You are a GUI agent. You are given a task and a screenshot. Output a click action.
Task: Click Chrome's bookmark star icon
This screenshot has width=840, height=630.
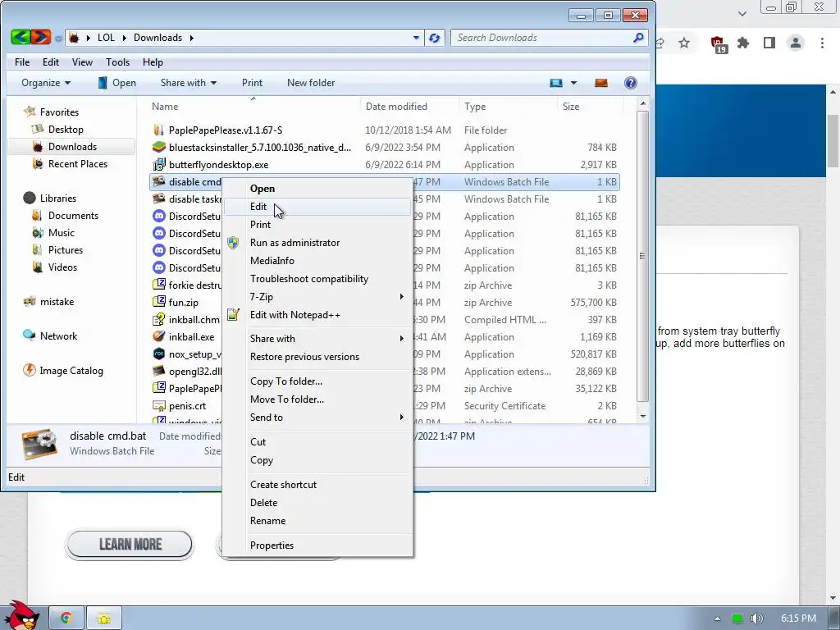pos(684,43)
